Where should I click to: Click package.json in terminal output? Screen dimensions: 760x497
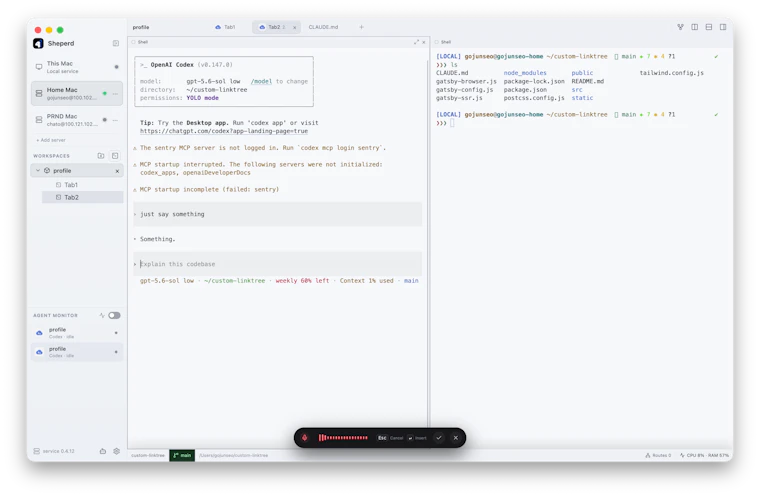[x=525, y=90]
